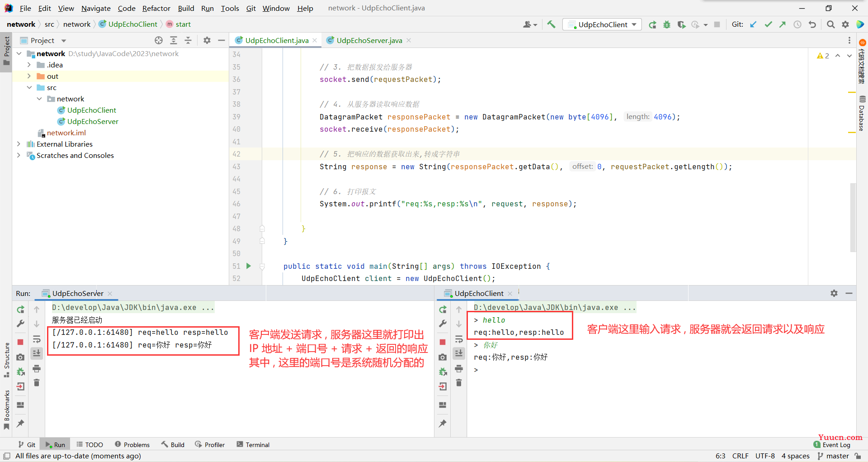Run with Coverage from the toolbar
Viewport: 868px width, 462px height.
tap(681, 24)
